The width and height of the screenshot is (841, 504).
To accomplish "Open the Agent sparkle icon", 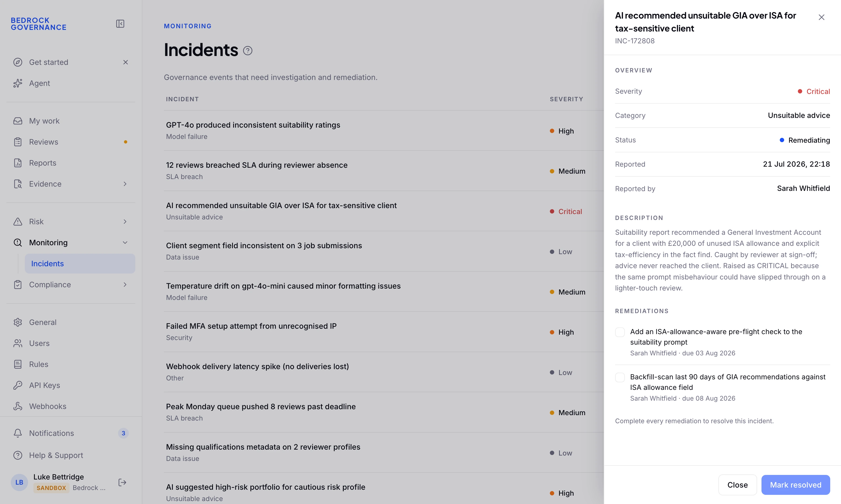I will [18, 83].
